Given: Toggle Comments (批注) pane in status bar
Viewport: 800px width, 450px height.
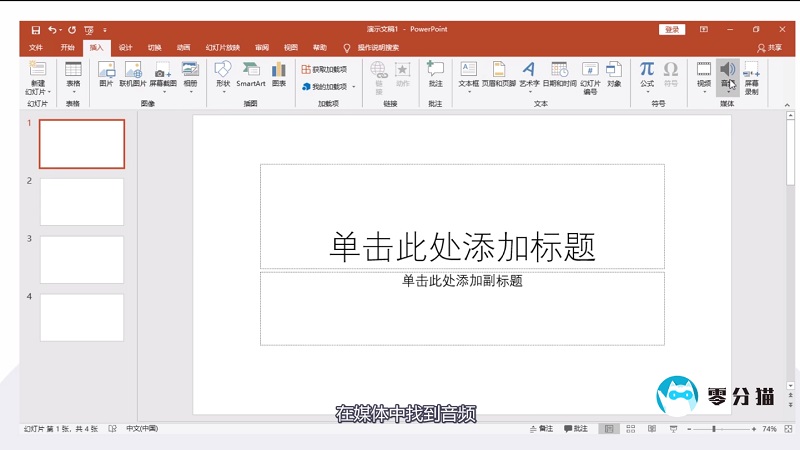Looking at the screenshot, I should point(576,429).
